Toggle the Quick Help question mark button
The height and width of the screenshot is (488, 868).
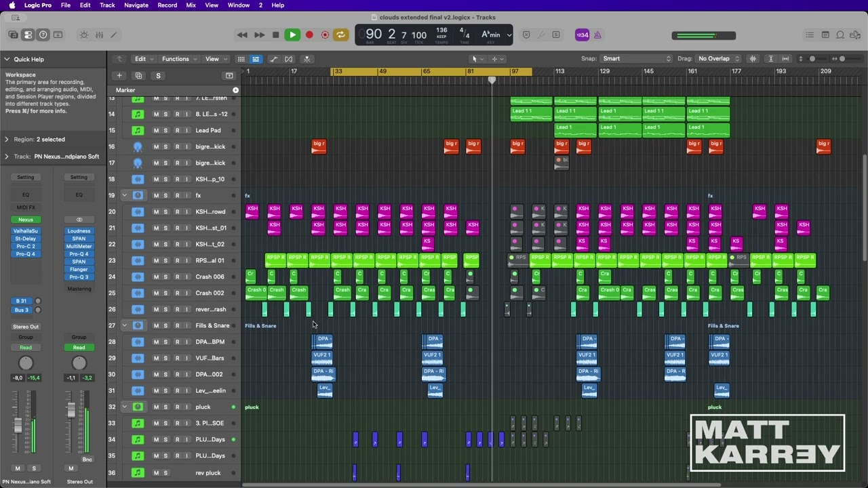[x=43, y=35]
